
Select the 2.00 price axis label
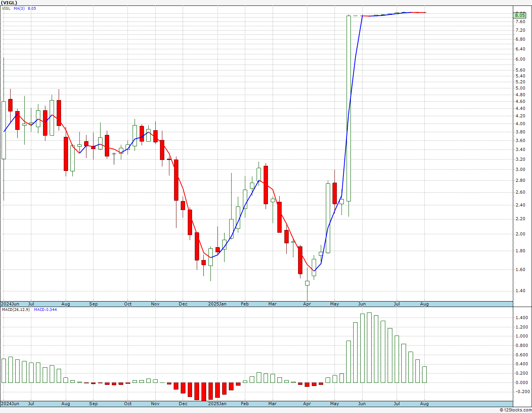click(520, 234)
